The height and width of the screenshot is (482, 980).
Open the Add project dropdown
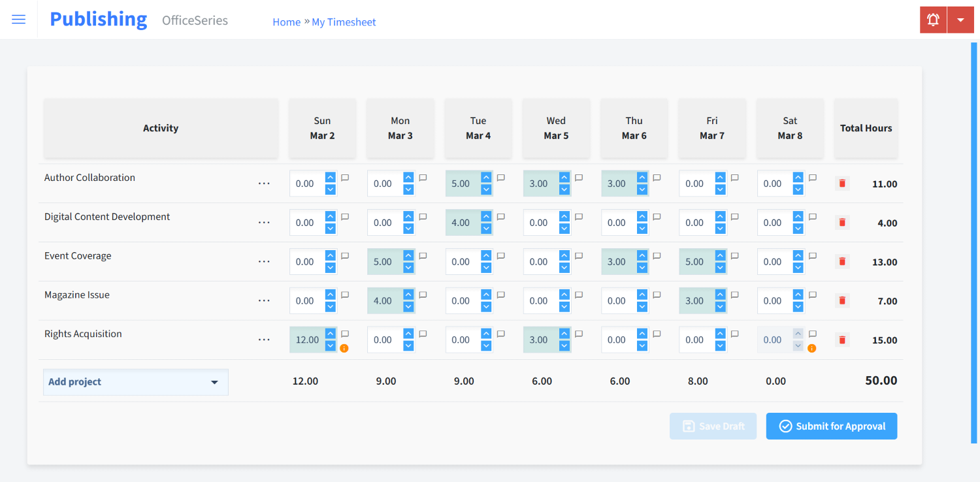(x=135, y=382)
